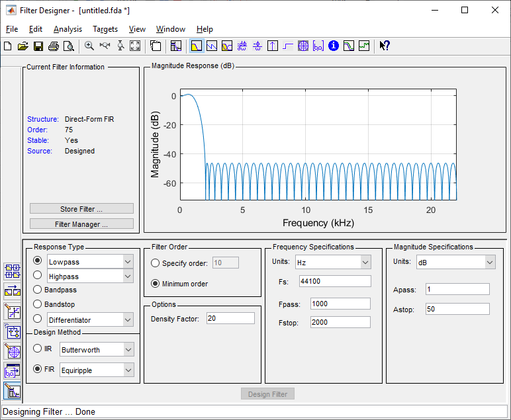
Task: Click the What's This help icon
Action: point(385,46)
